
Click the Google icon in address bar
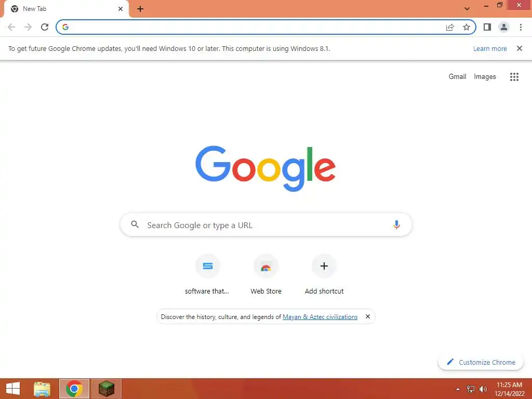65,27
